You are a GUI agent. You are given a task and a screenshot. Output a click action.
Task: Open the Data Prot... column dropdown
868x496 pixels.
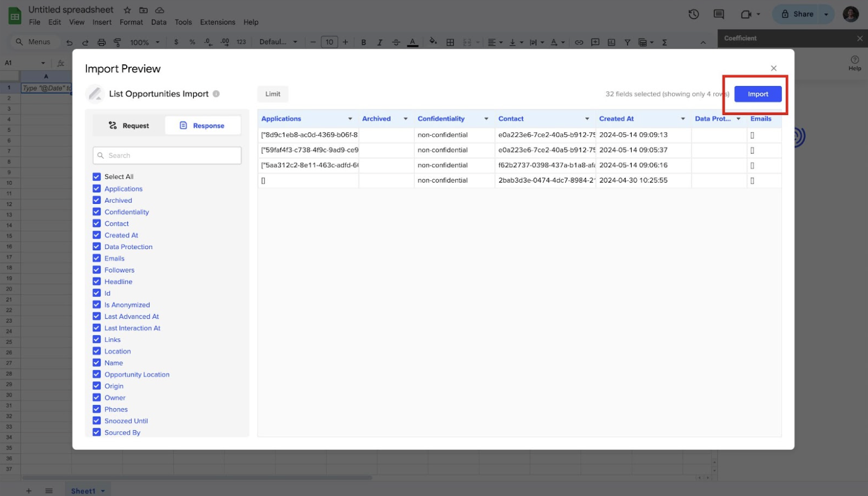(738, 119)
